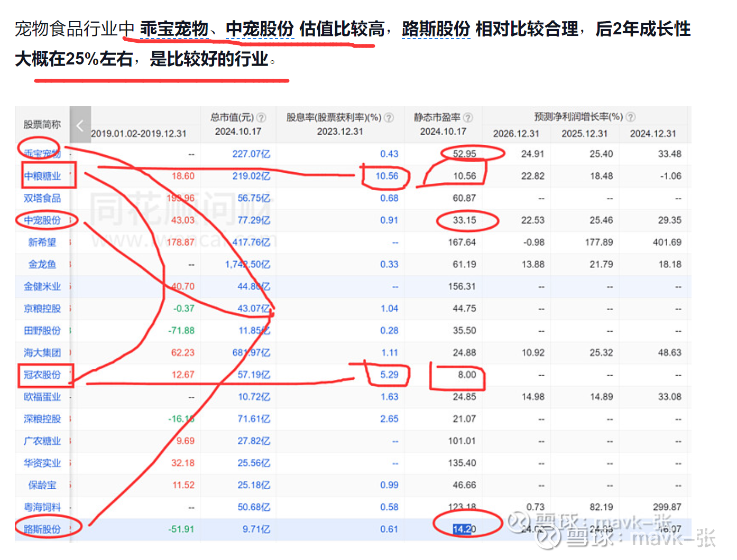Screen dimensions: 737x560
Task: Open 广农糖业 stock in the table
Action: tap(42, 441)
